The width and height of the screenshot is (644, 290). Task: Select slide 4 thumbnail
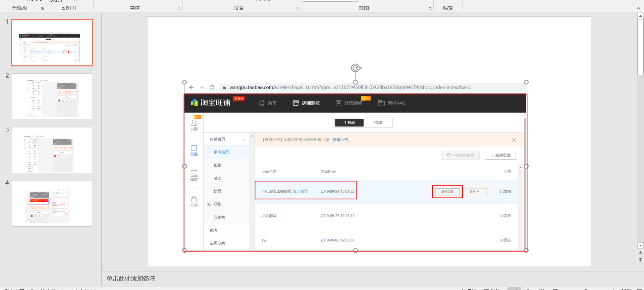[52, 204]
